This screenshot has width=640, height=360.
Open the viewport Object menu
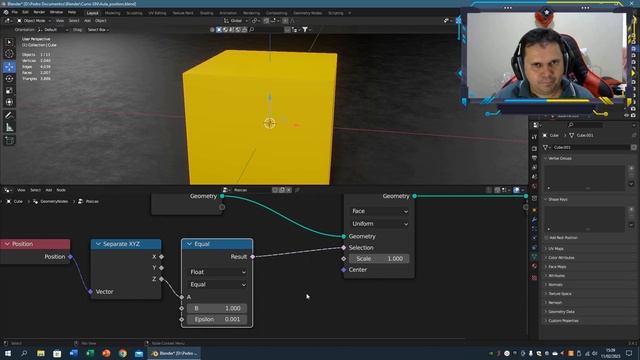coord(100,21)
